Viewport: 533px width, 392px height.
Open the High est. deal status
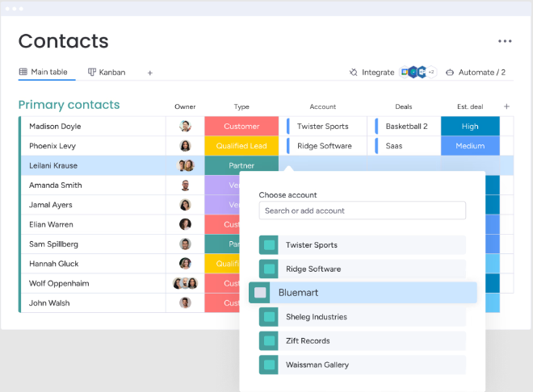point(470,127)
